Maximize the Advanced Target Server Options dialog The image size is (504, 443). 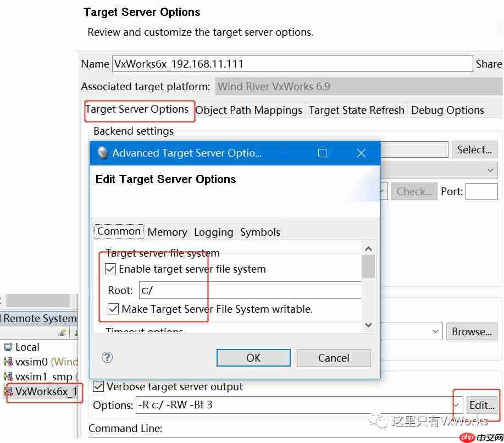[x=322, y=153]
